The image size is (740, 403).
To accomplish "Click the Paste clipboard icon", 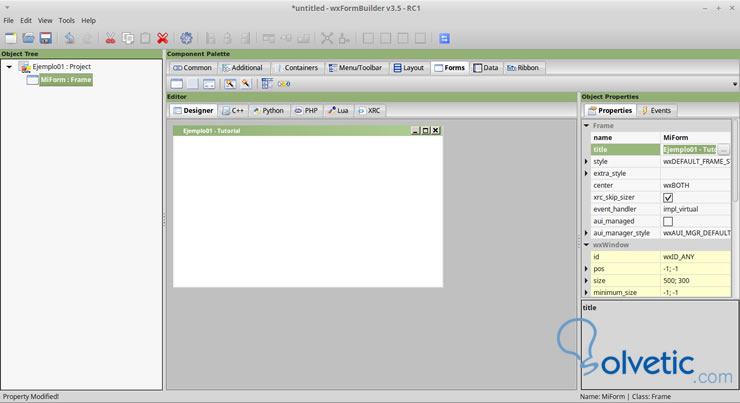I will pos(145,38).
